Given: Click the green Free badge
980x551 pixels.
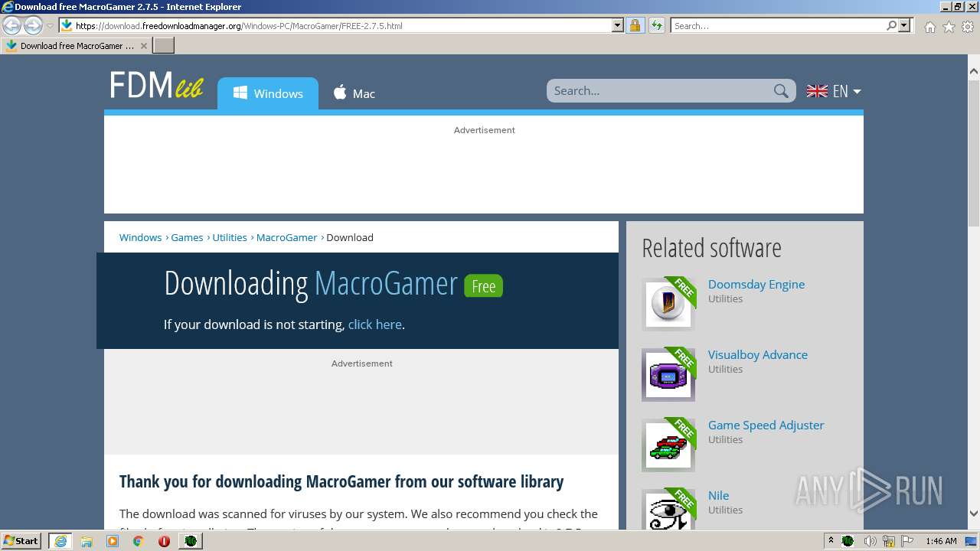Looking at the screenshot, I should (x=483, y=286).
